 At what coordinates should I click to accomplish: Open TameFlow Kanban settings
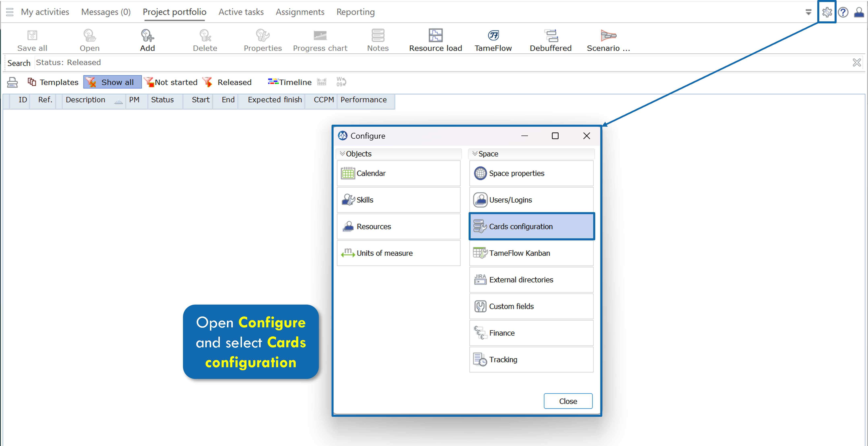click(531, 253)
